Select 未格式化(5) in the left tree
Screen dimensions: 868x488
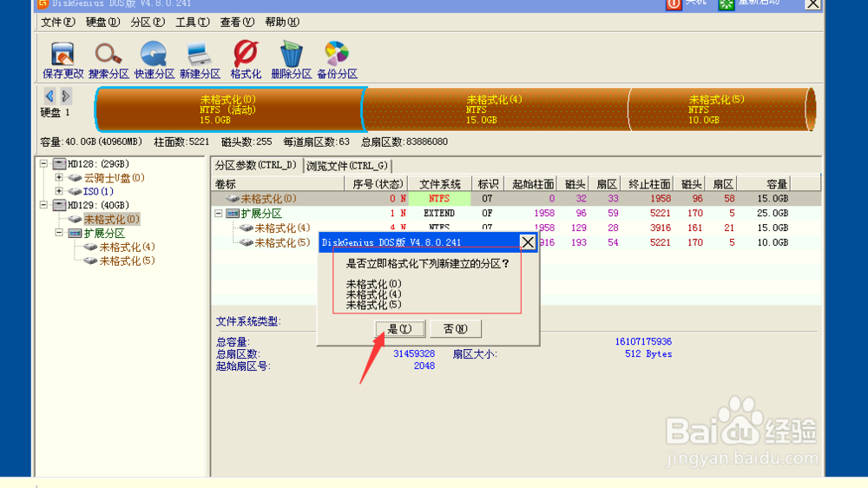(127, 260)
